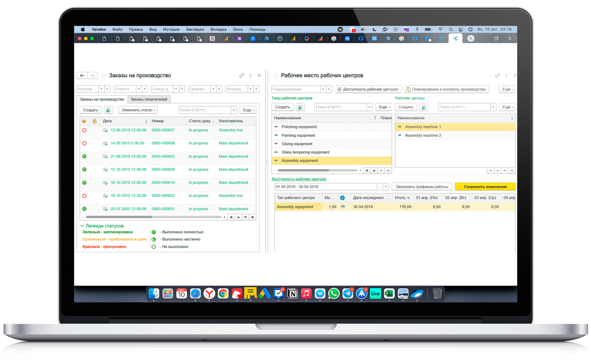591x364 pixels.
Task: Click Создать under Рабочие центры
Action: (406, 107)
